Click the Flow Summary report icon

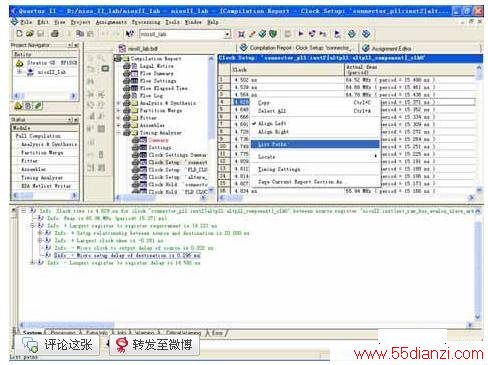134,73
